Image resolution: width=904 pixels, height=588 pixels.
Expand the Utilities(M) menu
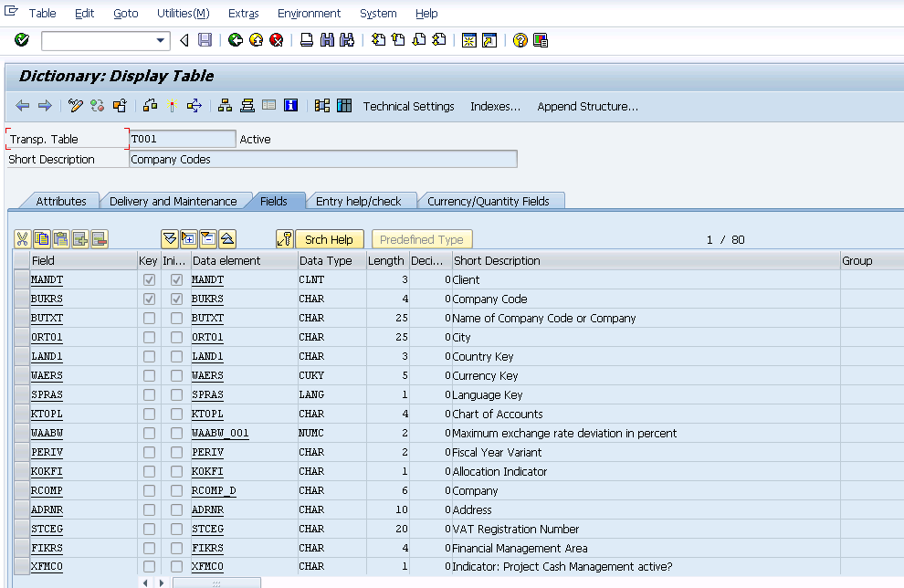(183, 13)
